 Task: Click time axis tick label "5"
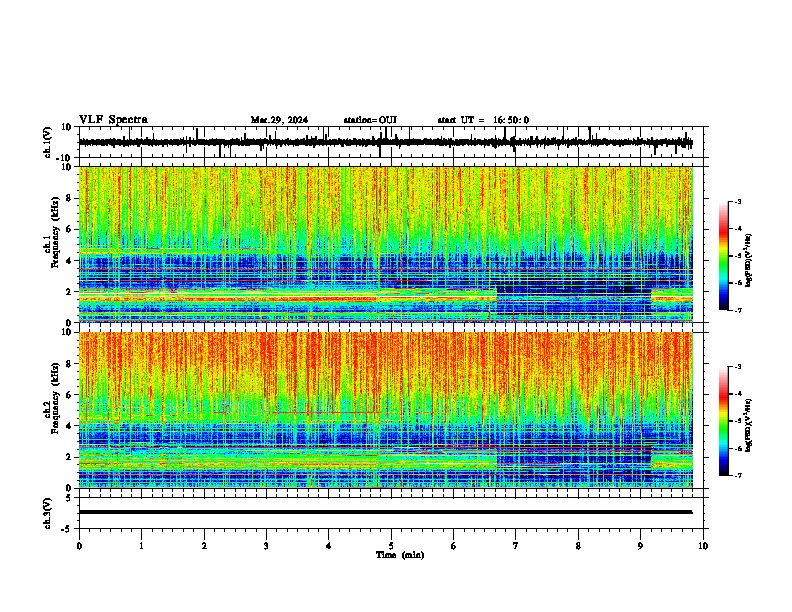pyautogui.click(x=391, y=546)
